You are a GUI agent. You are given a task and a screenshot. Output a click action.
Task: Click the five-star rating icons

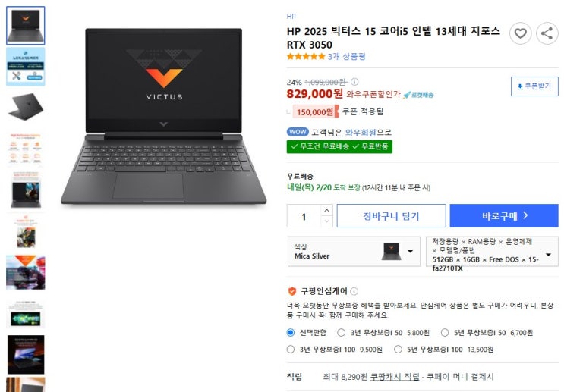click(306, 56)
